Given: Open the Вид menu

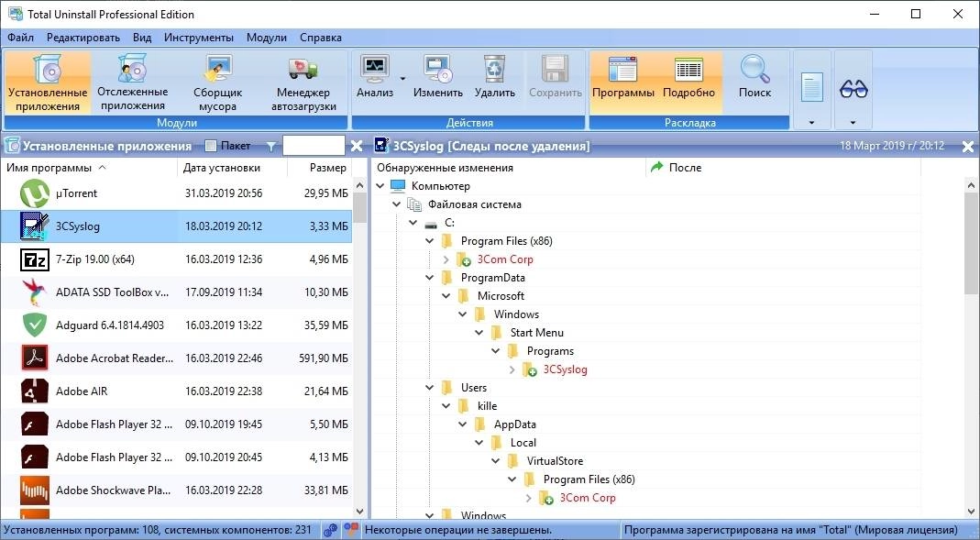Looking at the screenshot, I should 142,38.
